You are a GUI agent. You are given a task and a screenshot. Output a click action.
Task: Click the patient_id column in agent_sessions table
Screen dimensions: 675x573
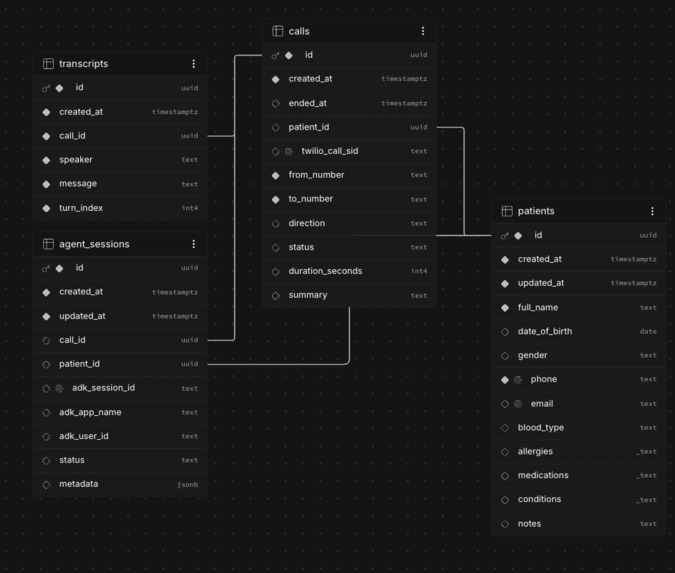click(x=120, y=364)
